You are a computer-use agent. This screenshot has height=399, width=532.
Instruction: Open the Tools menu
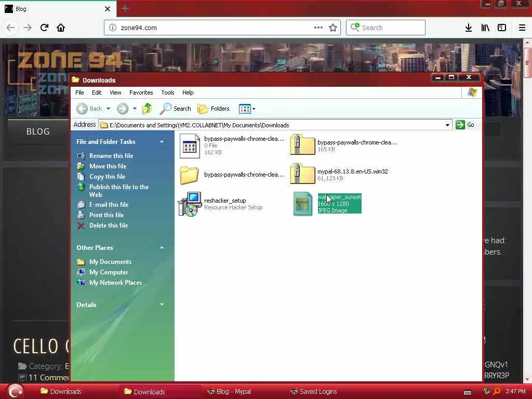tap(168, 92)
